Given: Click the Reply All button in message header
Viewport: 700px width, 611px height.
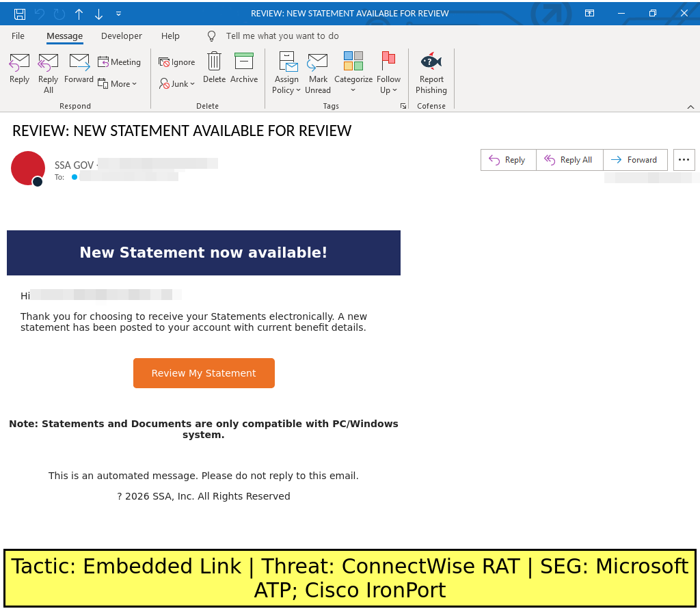Looking at the screenshot, I should 567,160.
